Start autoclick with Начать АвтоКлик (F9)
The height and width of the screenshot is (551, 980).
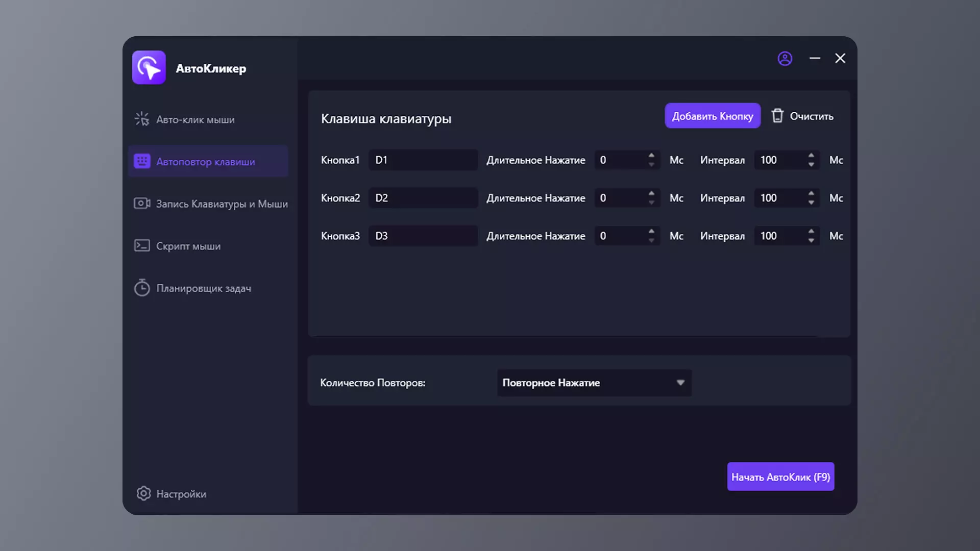[x=780, y=477]
